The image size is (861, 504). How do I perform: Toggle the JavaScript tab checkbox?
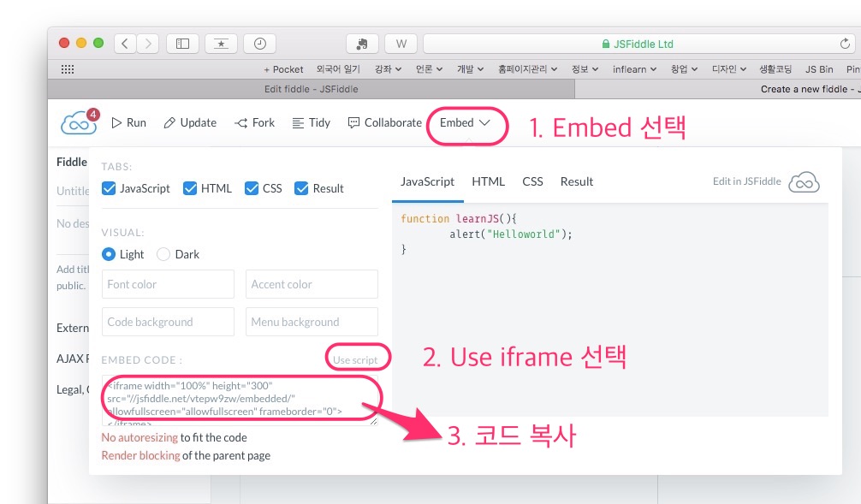pyautogui.click(x=109, y=188)
